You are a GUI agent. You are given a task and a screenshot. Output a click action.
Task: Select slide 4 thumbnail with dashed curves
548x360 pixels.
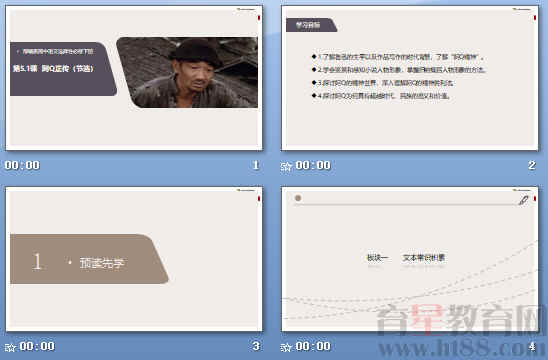[410, 259]
